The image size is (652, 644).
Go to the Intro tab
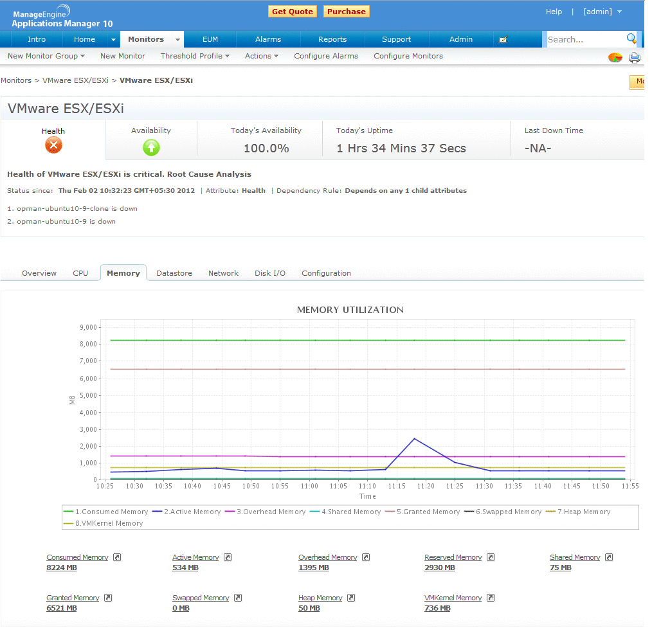[x=37, y=39]
